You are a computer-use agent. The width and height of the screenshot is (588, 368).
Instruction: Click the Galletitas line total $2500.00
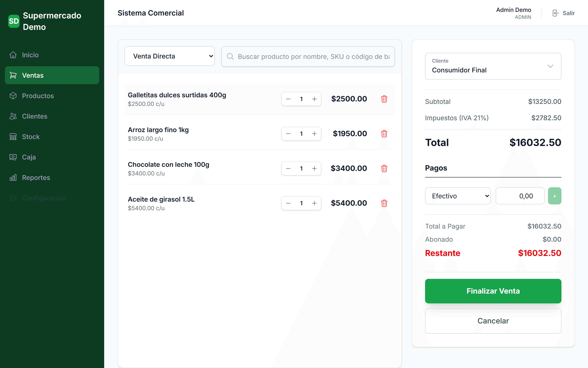tap(349, 99)
